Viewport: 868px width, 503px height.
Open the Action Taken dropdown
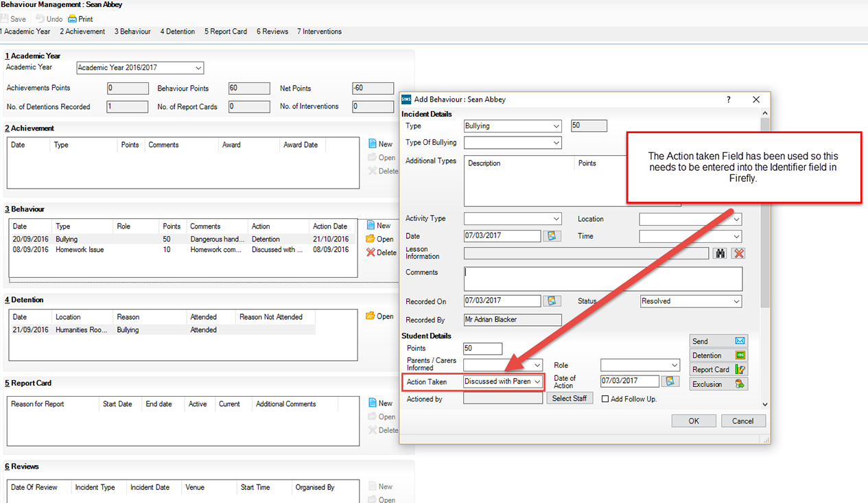537,382
